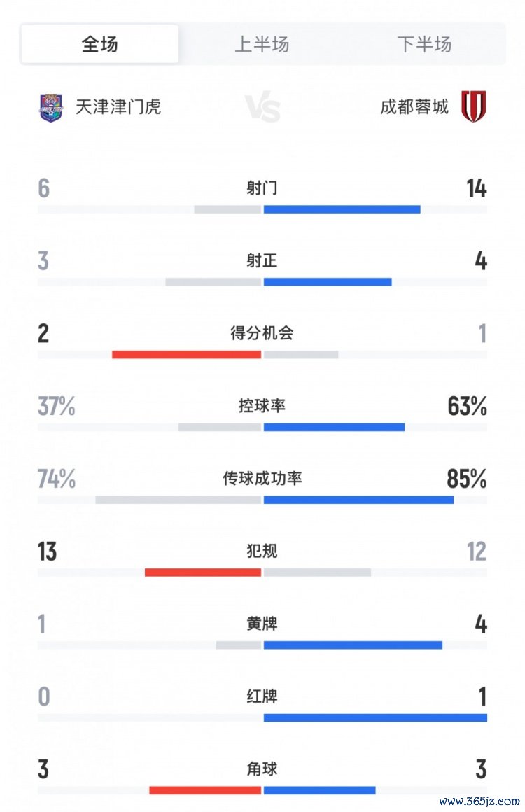This screenshot has width=525, height=812.
Task: Select the 下半场 tab
Action: pyautogui.click(x=424, y=45)
